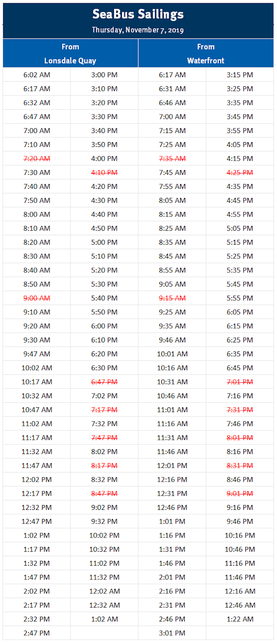Click the 4:40 PM sailing time
Screen dimensions: 277x644
[104, 215]
